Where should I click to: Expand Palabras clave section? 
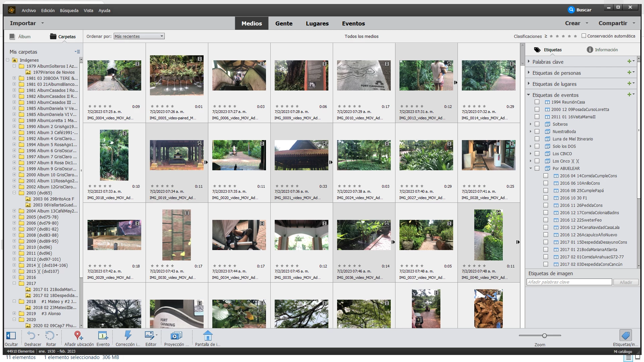point(529,62)
